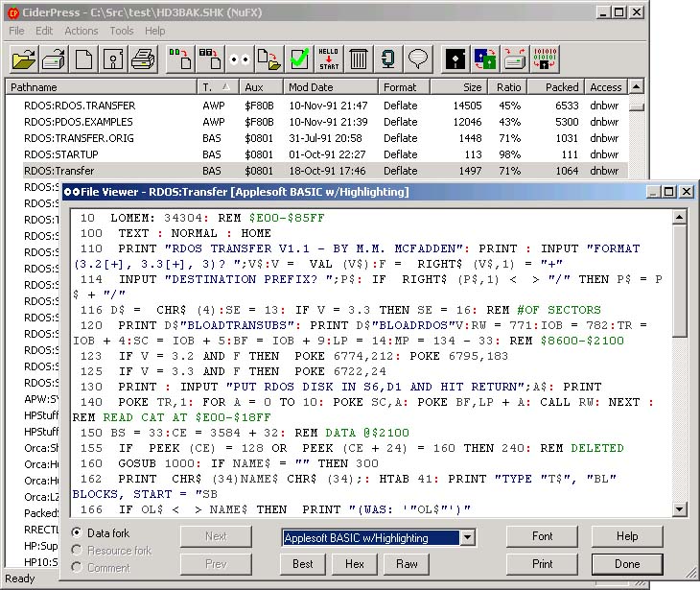The width and height of the screenshot is (700, 590).
Task: Click the File Viewer vertical scroll thumb
Action: coord(679,281)
